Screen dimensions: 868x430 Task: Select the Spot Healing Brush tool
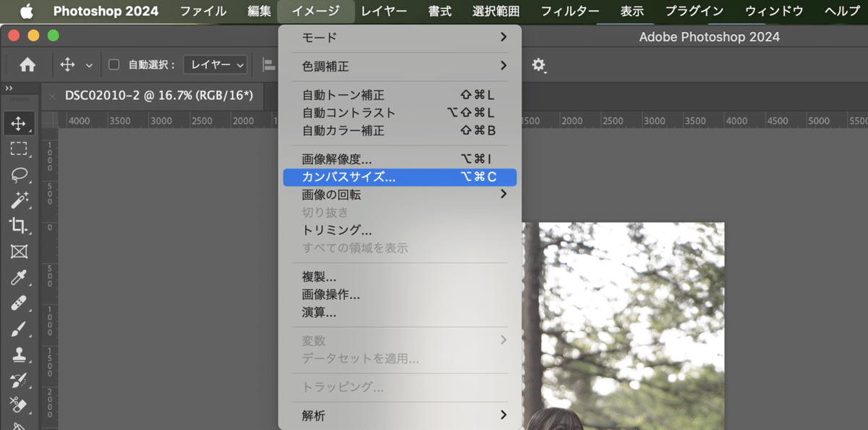pos(18,303)
